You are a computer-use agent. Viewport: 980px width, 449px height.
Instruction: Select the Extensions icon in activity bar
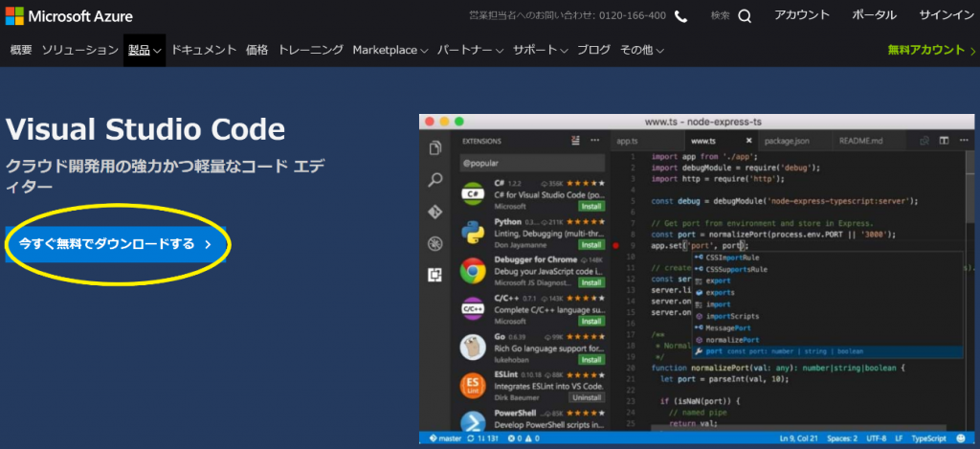coord(435,275)
